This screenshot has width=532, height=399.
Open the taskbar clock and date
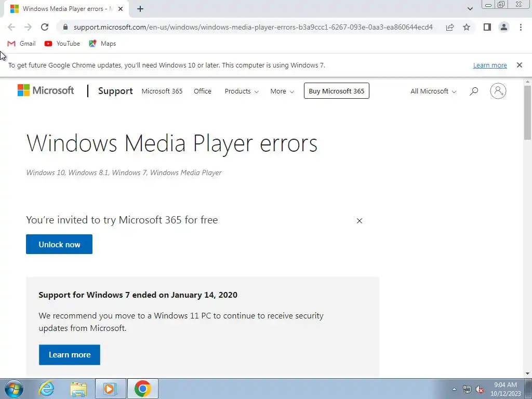pos(505,389)
